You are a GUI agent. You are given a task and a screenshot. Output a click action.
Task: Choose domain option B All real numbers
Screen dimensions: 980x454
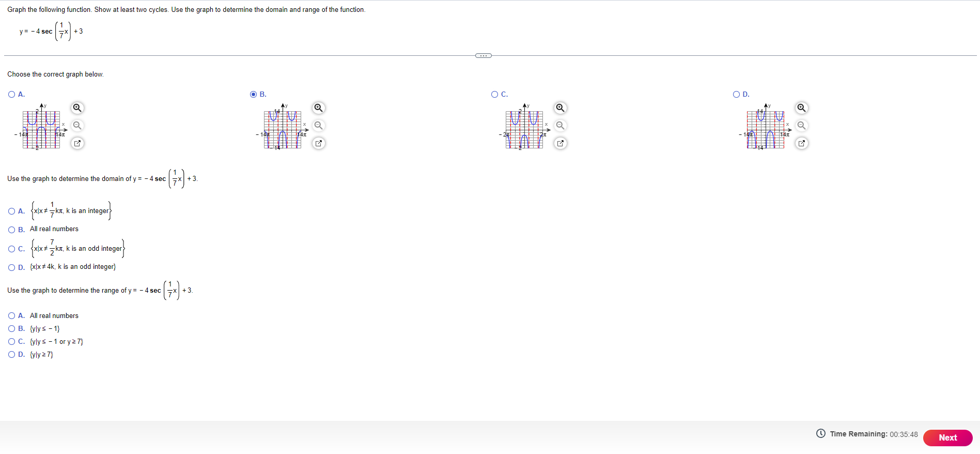(x=12, y=230)
